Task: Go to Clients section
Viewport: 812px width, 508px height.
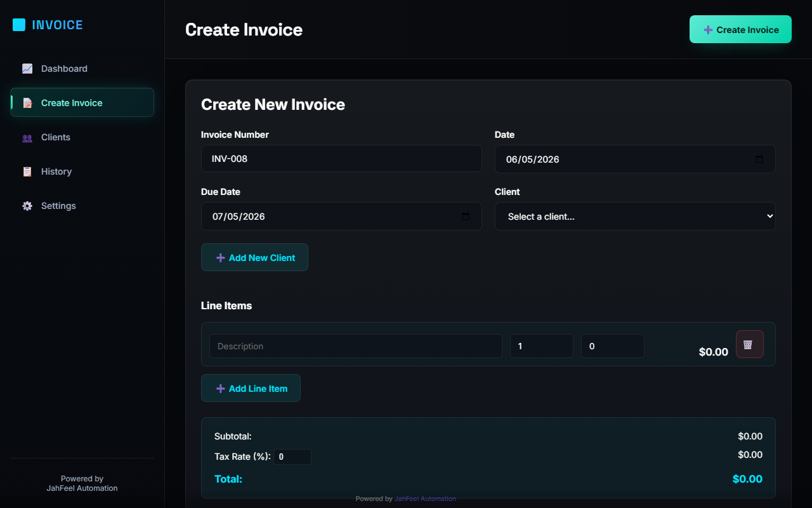Action: [x=82, y=137]
